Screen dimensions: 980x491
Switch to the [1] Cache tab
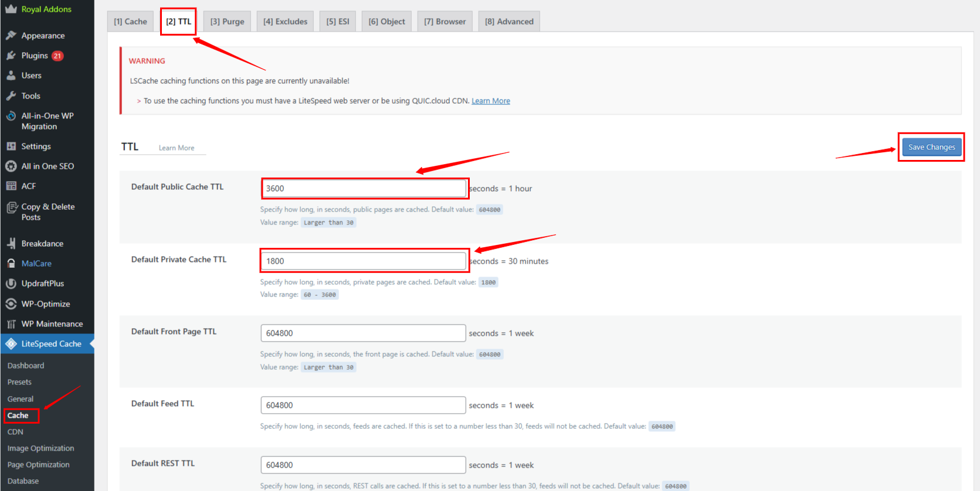[130, 22]
